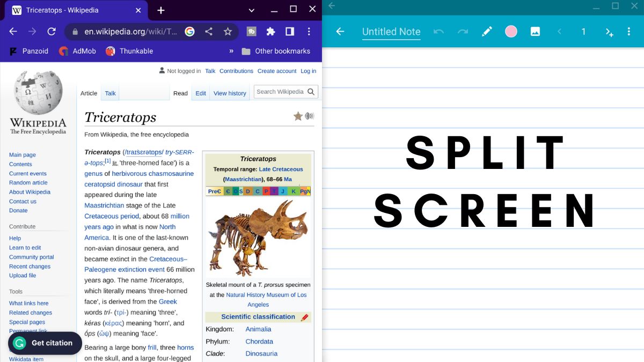Open Natural History Museum of Los Angeles link
The image size is (644, 362).
266,300
